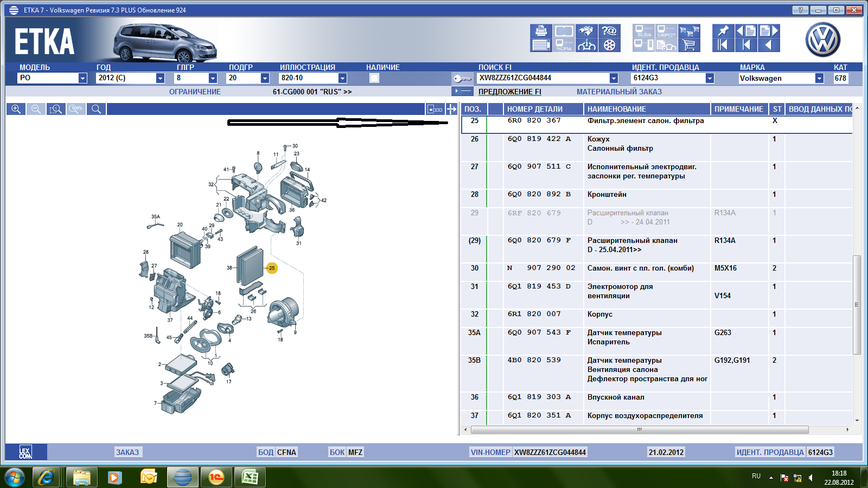Screen dimensions: 868x488
Task: Click the pushpin icon in the toolbar
Action: [723, 31]
